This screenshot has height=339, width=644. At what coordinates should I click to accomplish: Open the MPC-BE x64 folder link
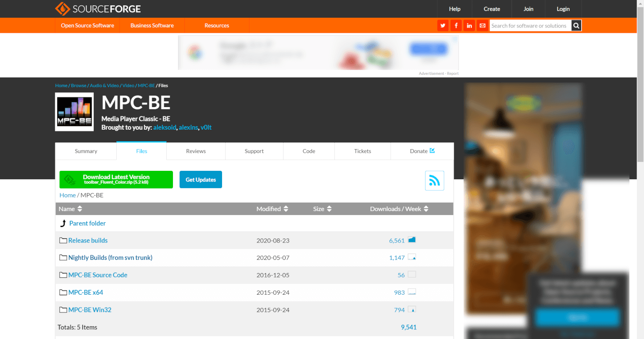coord(86,293)
